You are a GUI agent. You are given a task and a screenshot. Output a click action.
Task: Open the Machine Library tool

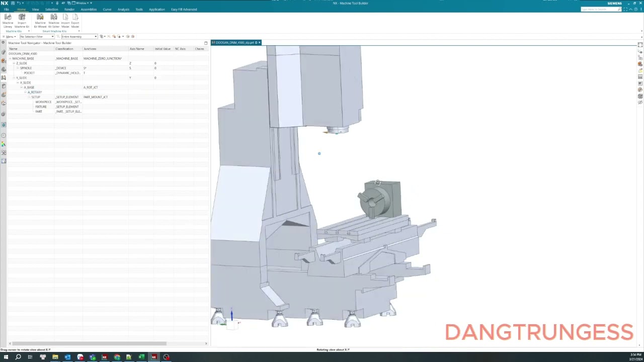coord(8,21)
